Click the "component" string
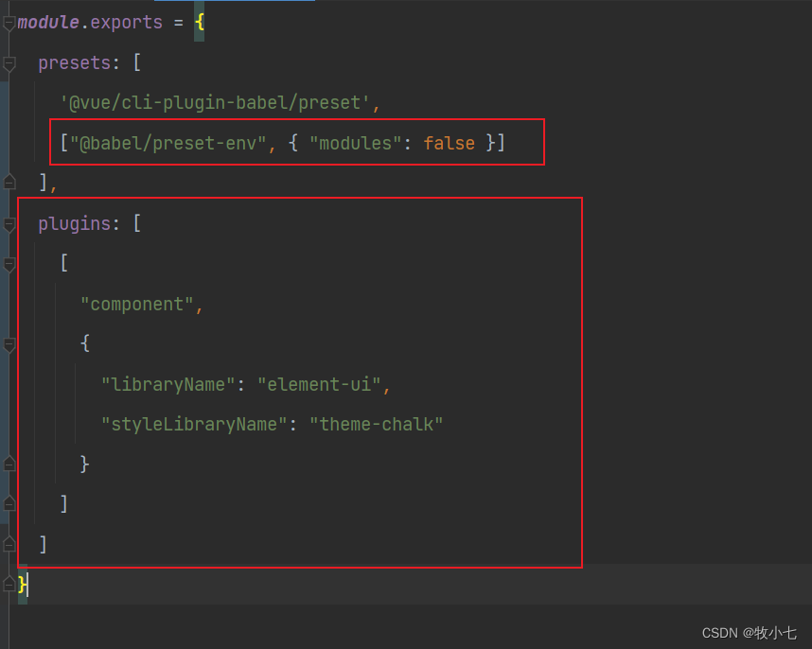This screenshot has height=649, width=812. point(137,305)
